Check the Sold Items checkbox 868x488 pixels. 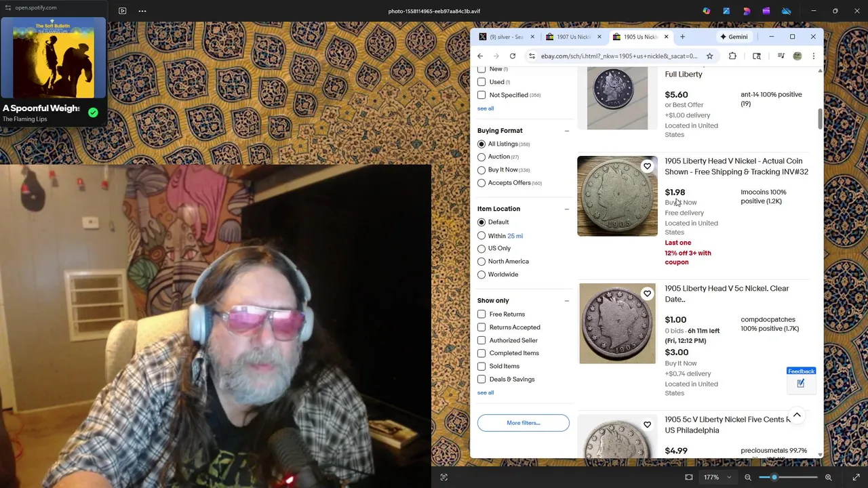pyautogui.click(x=481, y=366)
